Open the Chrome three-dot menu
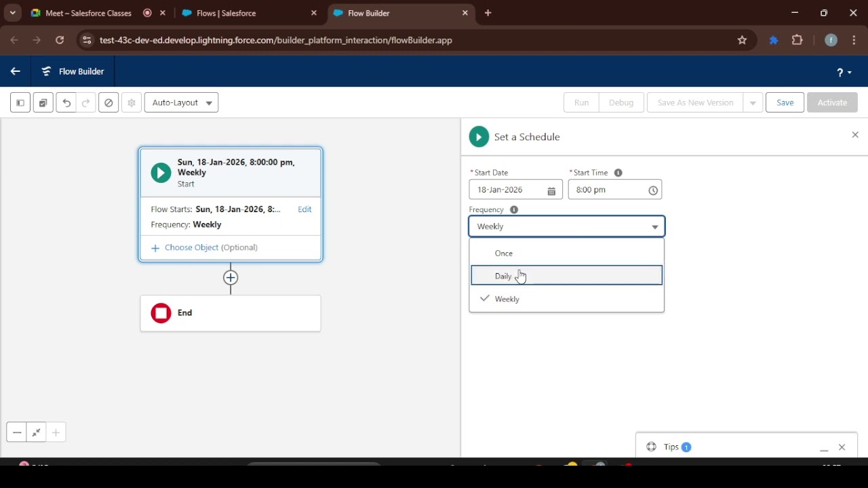This screenshot has width=868, height=488. click(854, 41)
